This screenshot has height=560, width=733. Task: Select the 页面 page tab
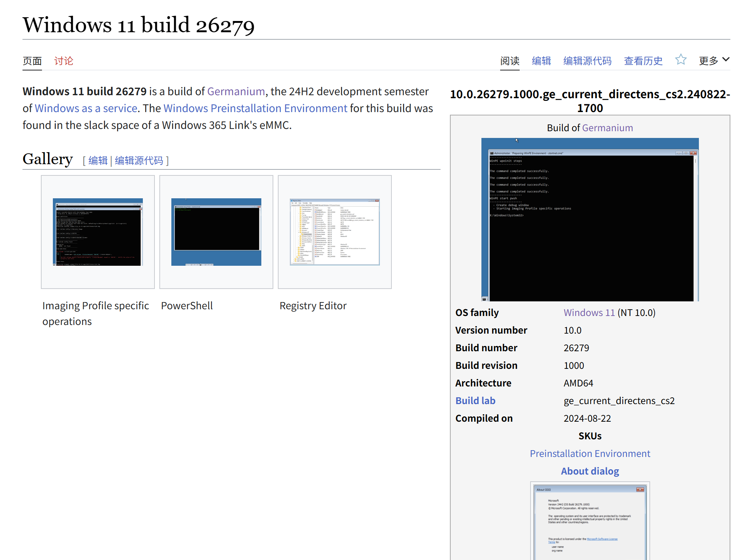32,61
